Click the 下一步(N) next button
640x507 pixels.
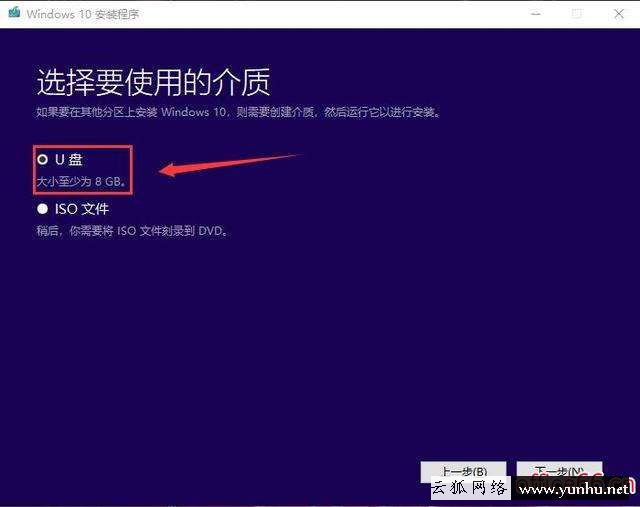559,472
